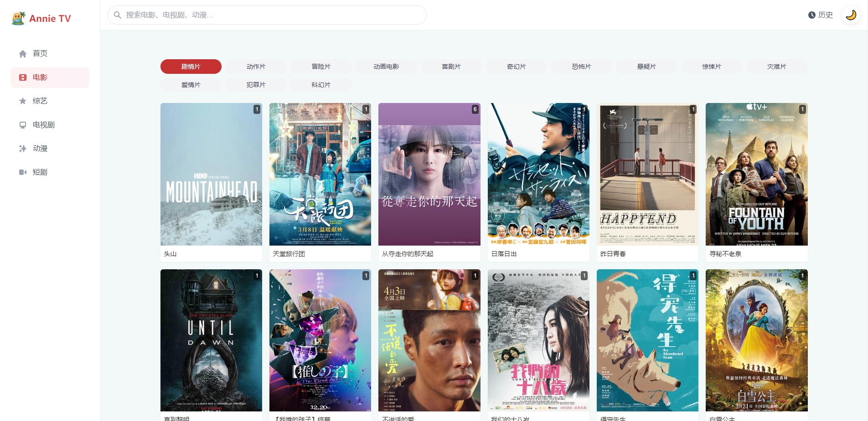Click the 从夺走你的那天起 title text
Screen dimensions: 868x421
(408, 254)
